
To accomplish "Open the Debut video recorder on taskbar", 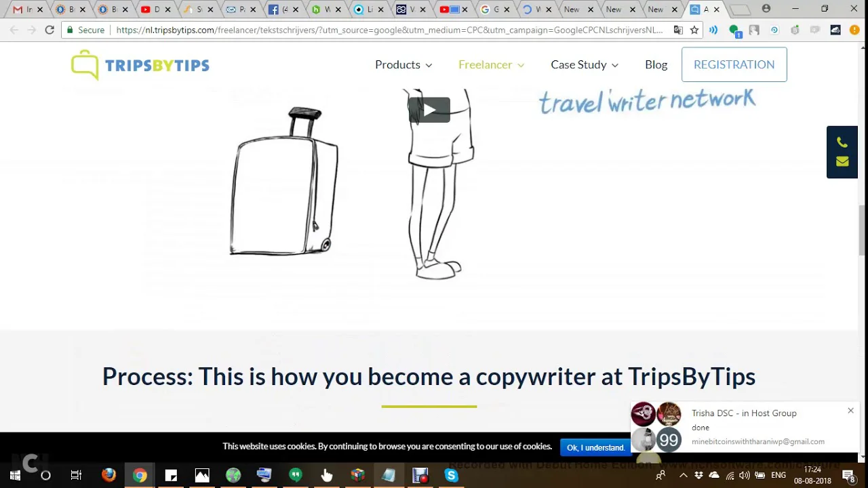I will (x=420, y=476).
